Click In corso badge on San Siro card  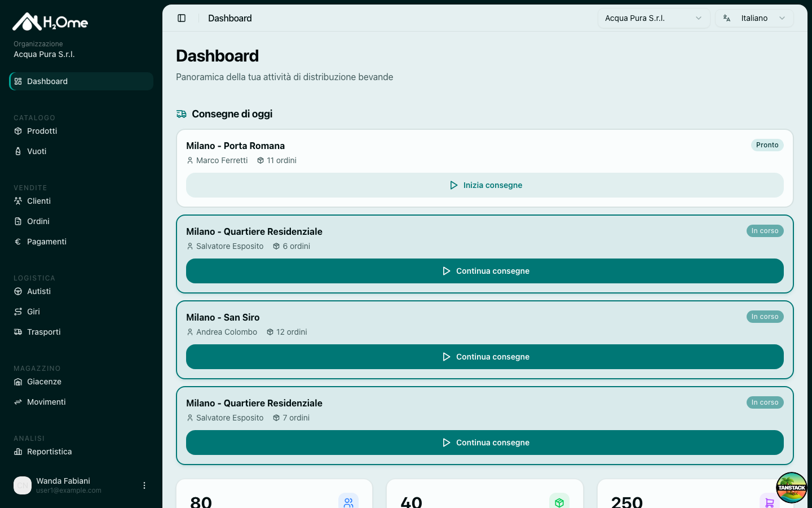(765, 317)
